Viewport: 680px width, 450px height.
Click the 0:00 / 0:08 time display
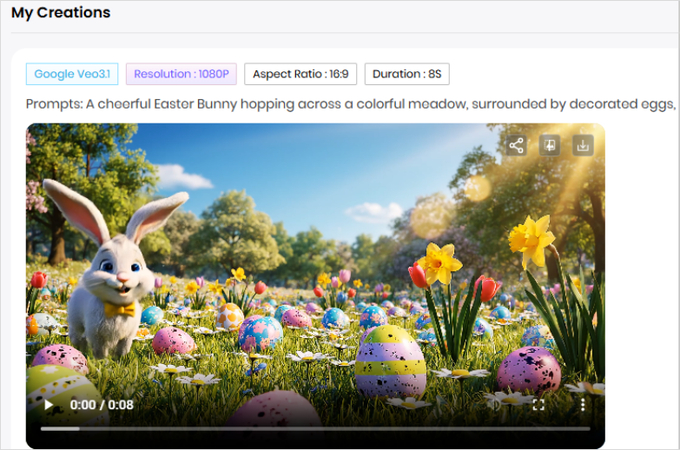tap(101, 405)
